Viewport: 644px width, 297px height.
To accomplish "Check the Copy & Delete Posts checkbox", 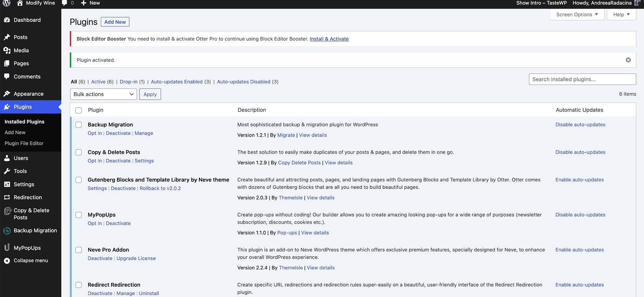I will (79, 152).
